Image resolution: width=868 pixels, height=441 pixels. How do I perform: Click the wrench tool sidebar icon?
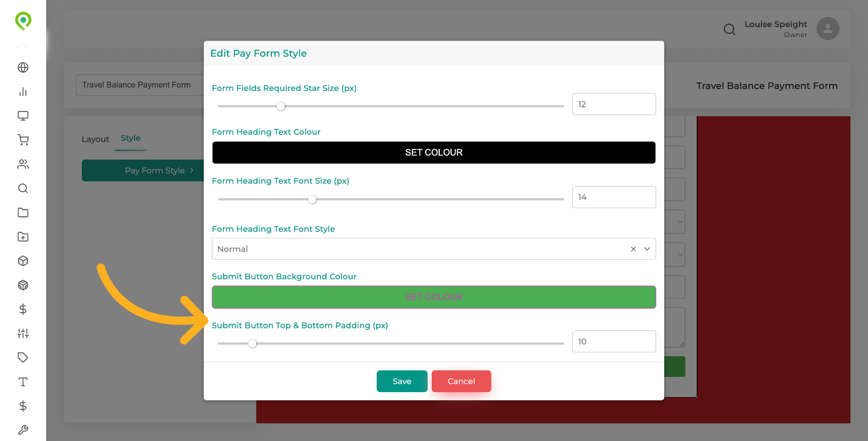coord(23,430)
